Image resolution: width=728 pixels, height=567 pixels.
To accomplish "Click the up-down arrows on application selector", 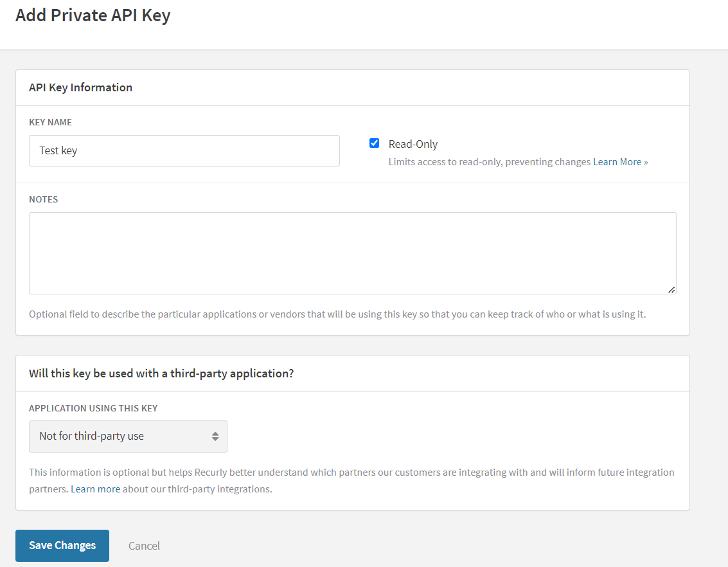I will pyautogui.click(x=215, y=437).
